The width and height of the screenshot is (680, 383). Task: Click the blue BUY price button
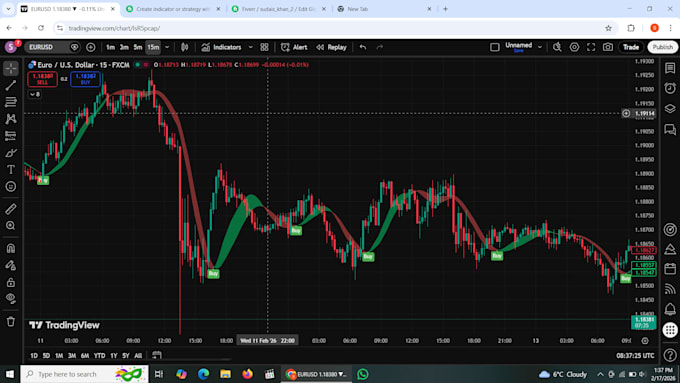85,79
